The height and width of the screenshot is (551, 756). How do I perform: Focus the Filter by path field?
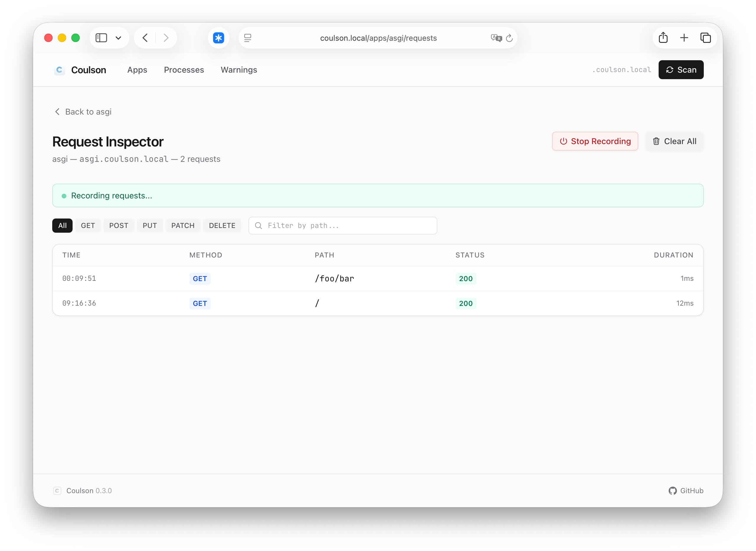(348, 226)
